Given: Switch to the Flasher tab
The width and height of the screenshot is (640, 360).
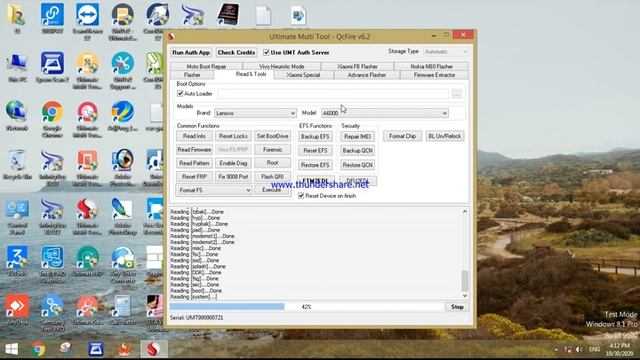Looking at the screenshot, I should (192, 75).
